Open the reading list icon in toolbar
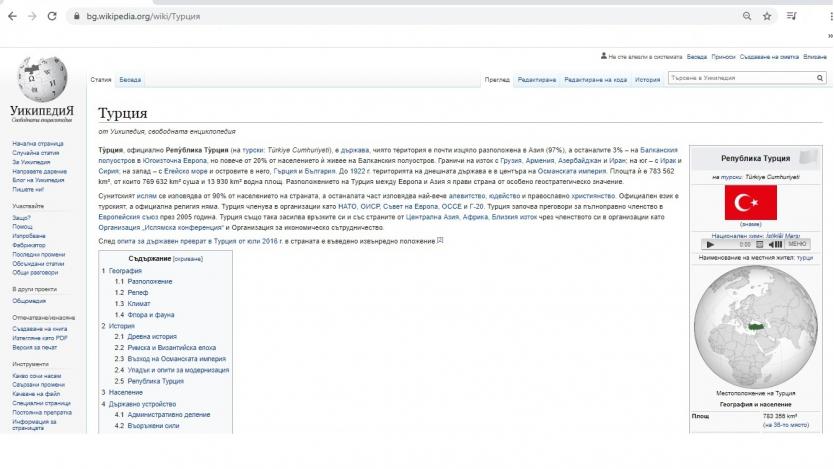Viewport: 834px width, 469px height. pos(791,16)
